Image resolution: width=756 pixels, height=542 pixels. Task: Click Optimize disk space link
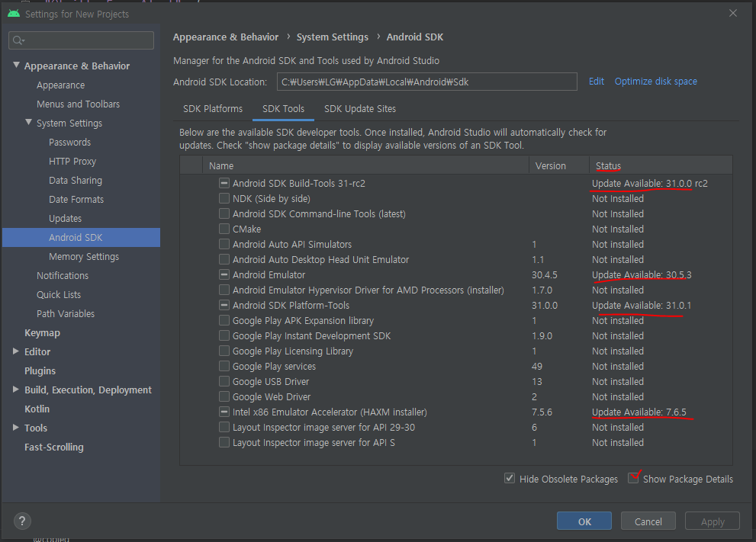coord(656,82)
